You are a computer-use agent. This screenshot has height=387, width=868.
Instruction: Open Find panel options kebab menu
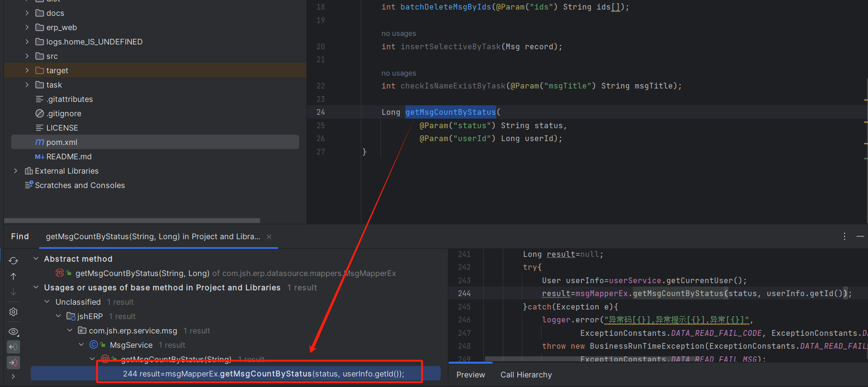845,236
